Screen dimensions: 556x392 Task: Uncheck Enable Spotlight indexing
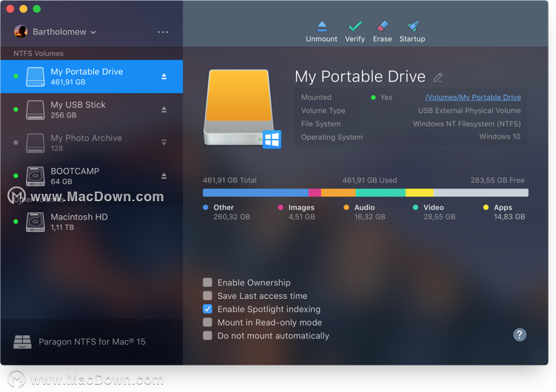(x=207, y=308)
